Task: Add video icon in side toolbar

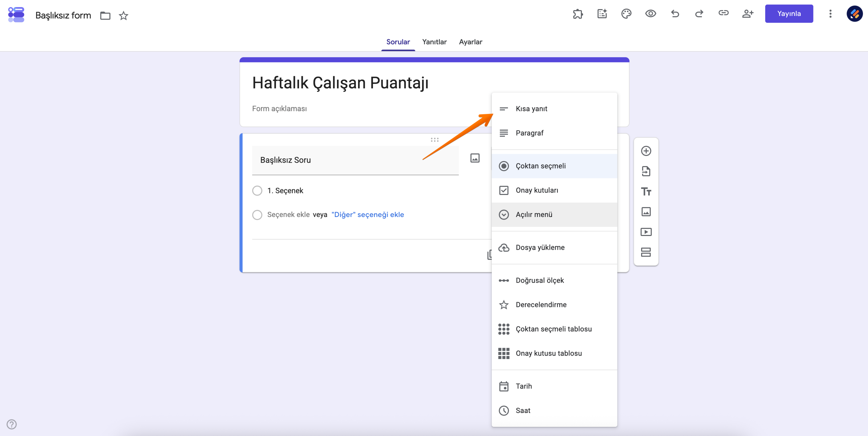Action: 646,232
